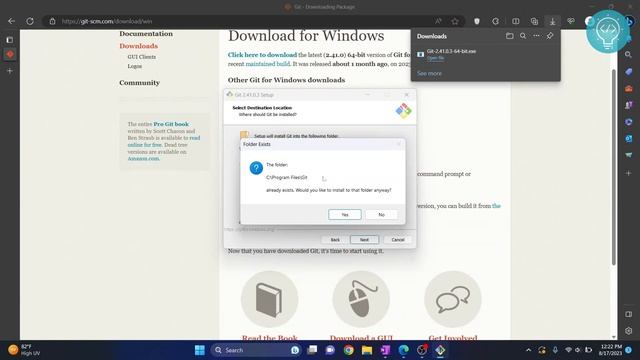
Task: Close the Folder Exists dialog with X
Action: point(399,144)
